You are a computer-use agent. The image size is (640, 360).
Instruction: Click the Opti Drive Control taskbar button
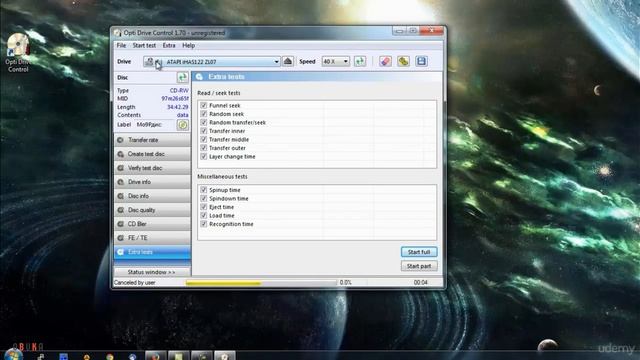225,356
